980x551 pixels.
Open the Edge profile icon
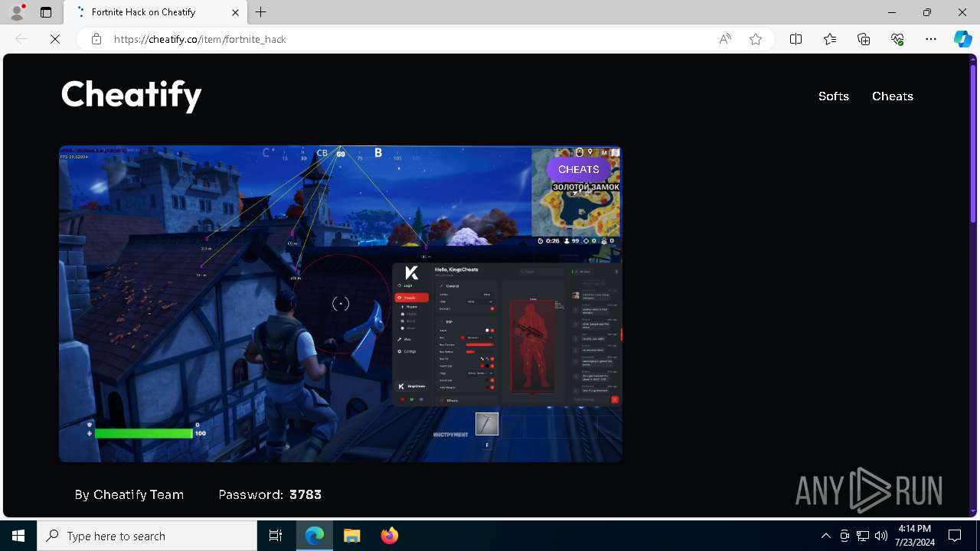pos(17,12)
